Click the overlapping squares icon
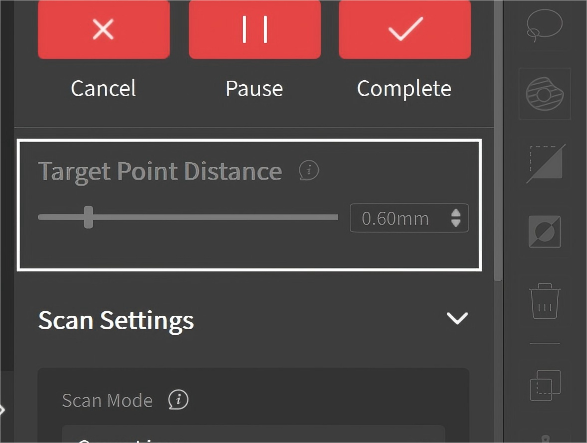This screenshot has height=443, width=587. point(545,385)
